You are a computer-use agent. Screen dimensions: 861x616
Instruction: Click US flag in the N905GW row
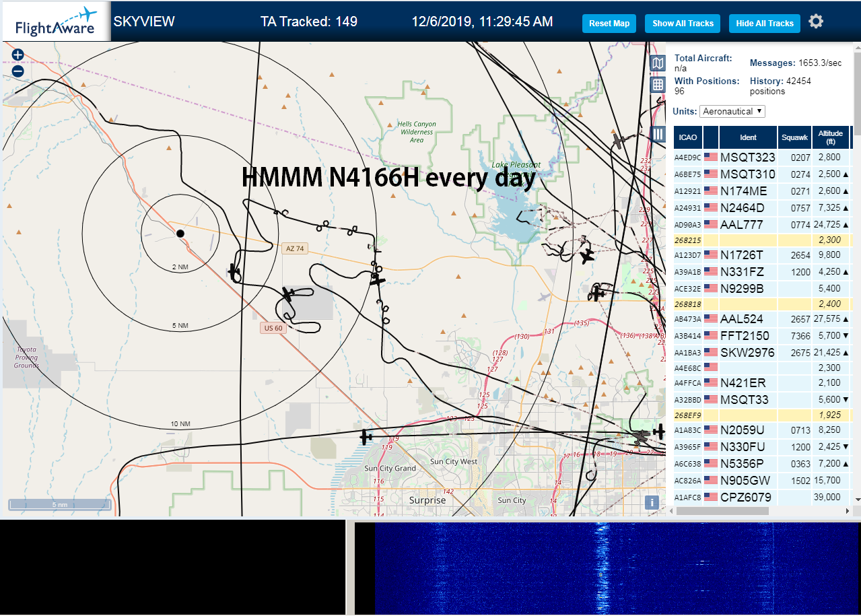[x=711, y=480]
